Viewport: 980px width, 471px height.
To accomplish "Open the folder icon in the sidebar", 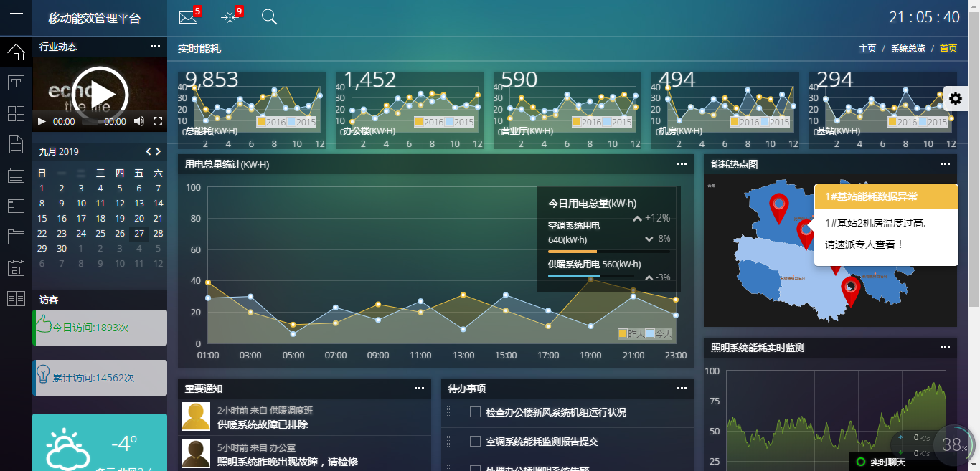I will [16, 237].
